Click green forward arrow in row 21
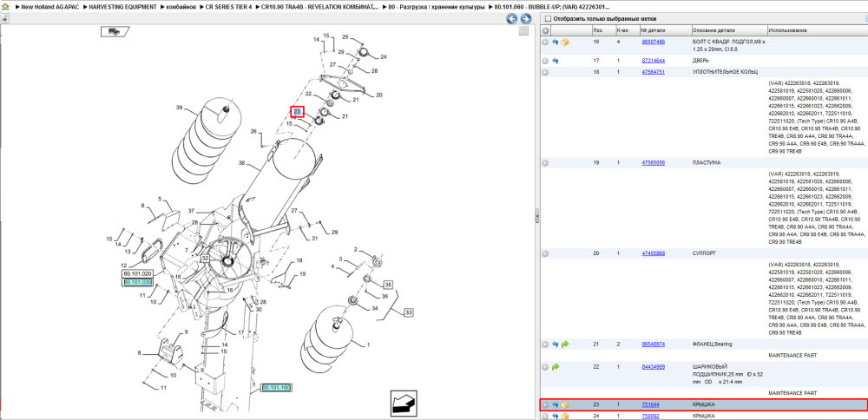Screen dimensions: 868x420 (x=565, y=345)
